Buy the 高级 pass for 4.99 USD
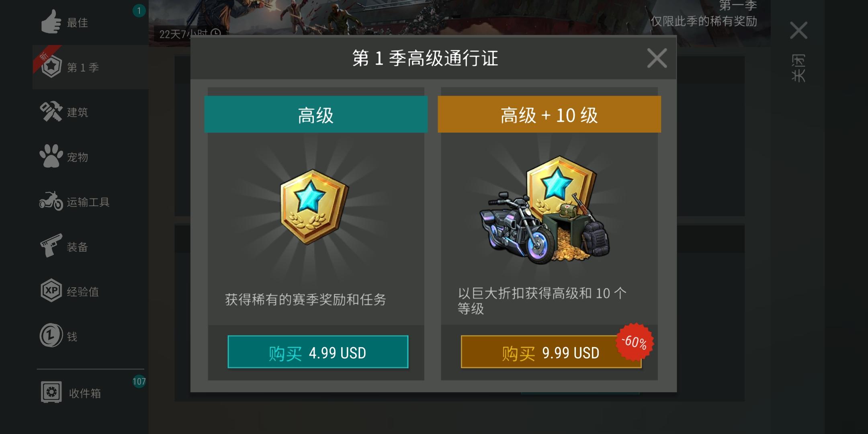This screenshot has width=868, height=434. pos(318,352)
